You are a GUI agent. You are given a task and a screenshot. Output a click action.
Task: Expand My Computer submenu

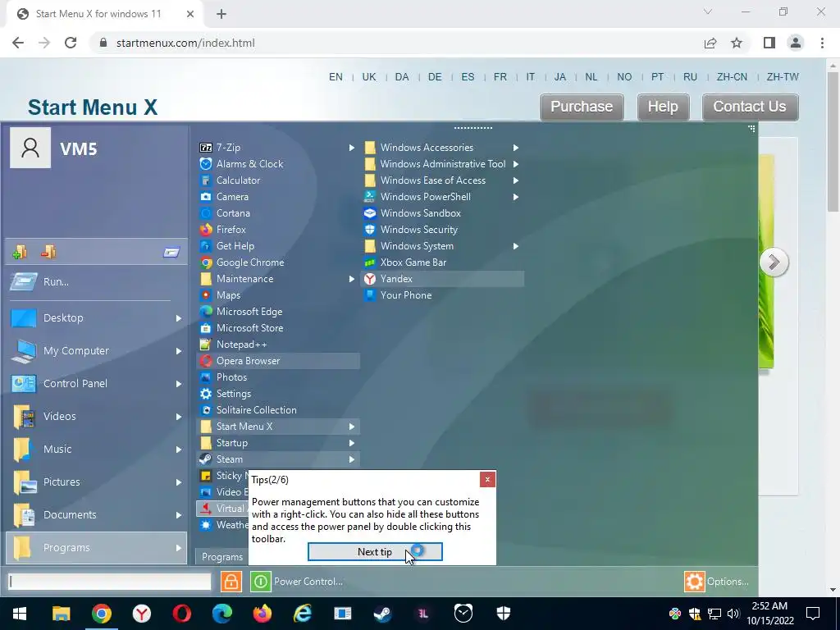pos(97,351)
